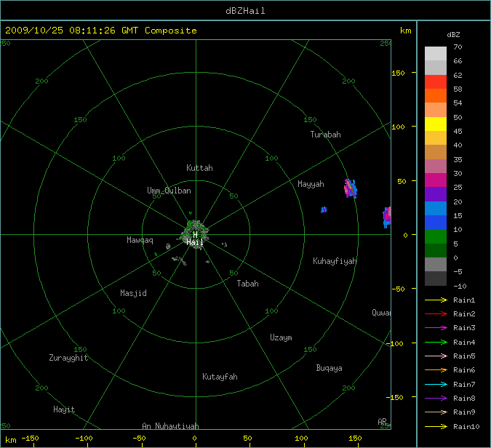Click the -10 value on dBZ scale
This screenshot has width=491, height=448.
460,286
